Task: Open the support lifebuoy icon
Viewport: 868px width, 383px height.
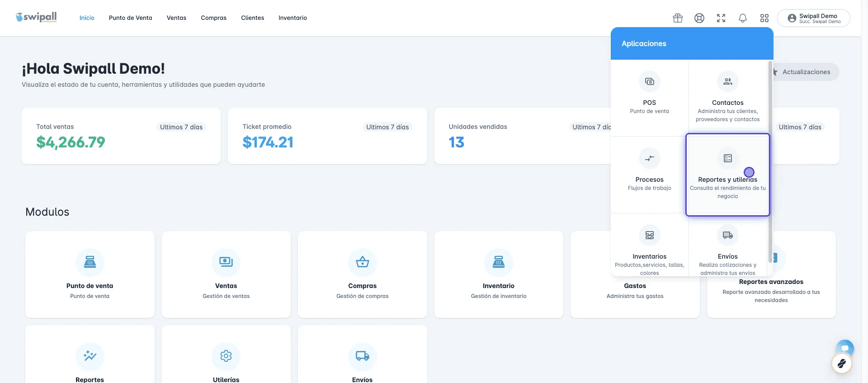Action: coord(699,18)
